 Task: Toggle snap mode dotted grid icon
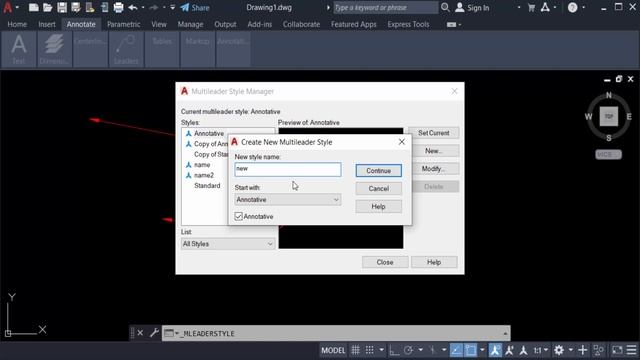[369, 350]
